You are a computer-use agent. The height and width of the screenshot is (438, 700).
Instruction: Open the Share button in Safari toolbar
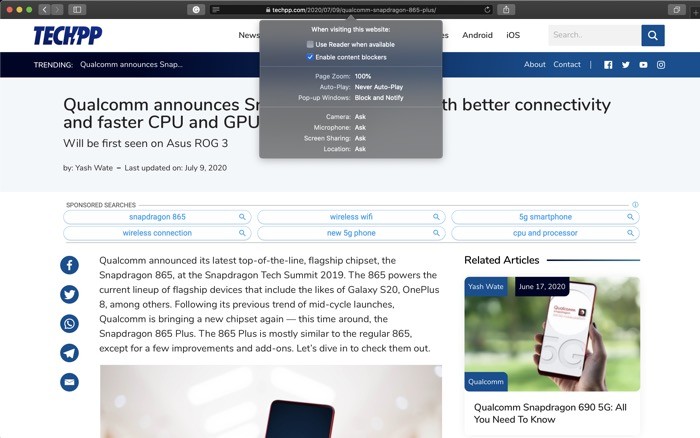tap(506, 9)
